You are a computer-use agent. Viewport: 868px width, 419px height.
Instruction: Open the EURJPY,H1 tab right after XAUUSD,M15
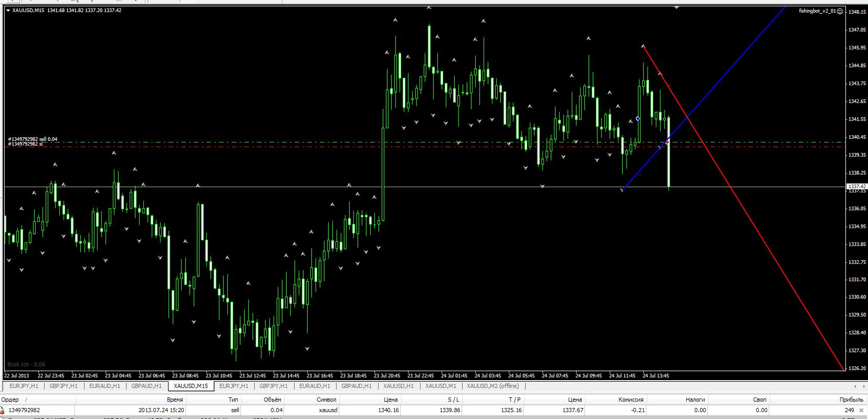pos(234,386)
